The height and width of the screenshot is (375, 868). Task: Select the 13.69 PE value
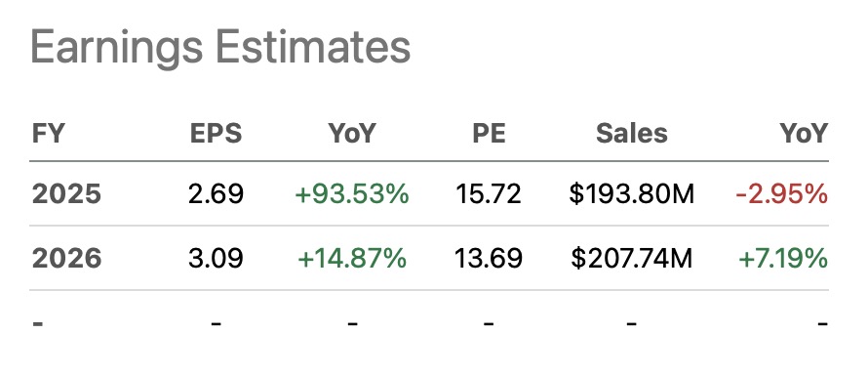(x=489, y=258)
